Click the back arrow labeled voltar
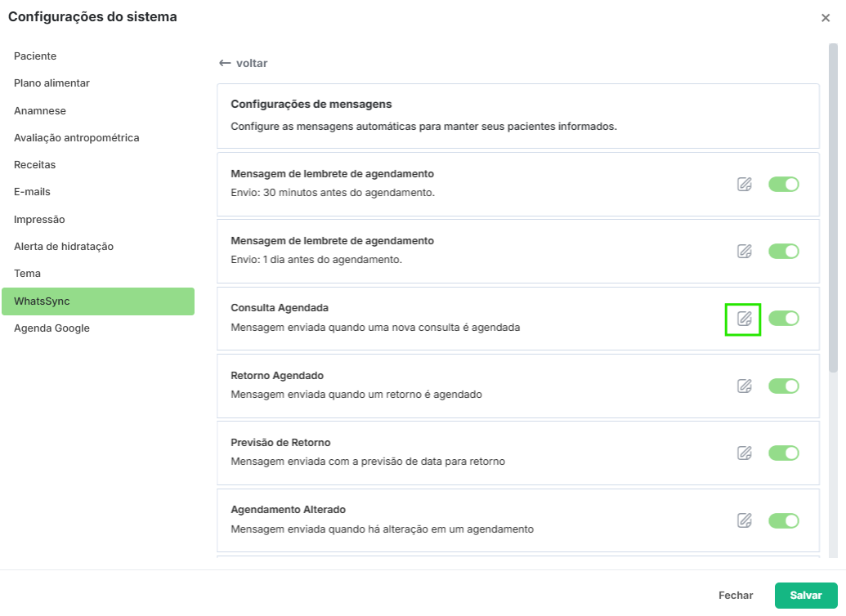Screen dimensions: 846x616 click(244, 63)
